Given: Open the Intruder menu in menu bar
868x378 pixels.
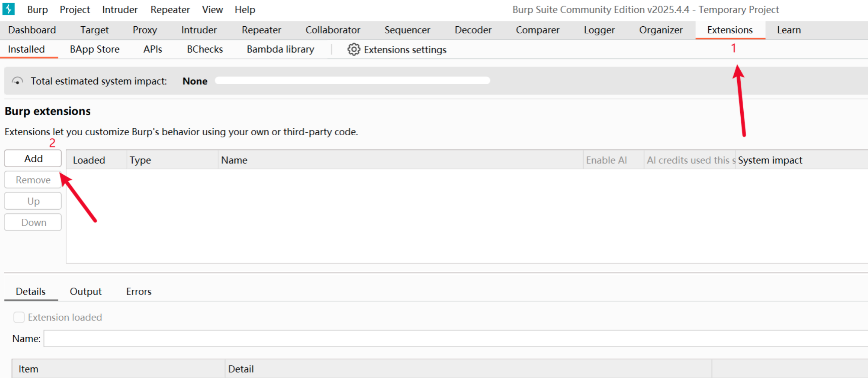Looking at the screenshot, I should point(120,9).
